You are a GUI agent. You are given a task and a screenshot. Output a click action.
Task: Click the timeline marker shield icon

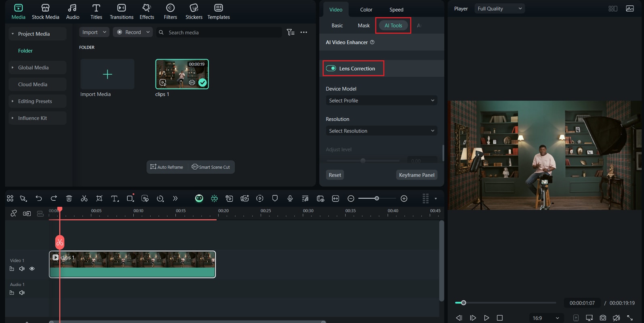(x=275, y=198)
